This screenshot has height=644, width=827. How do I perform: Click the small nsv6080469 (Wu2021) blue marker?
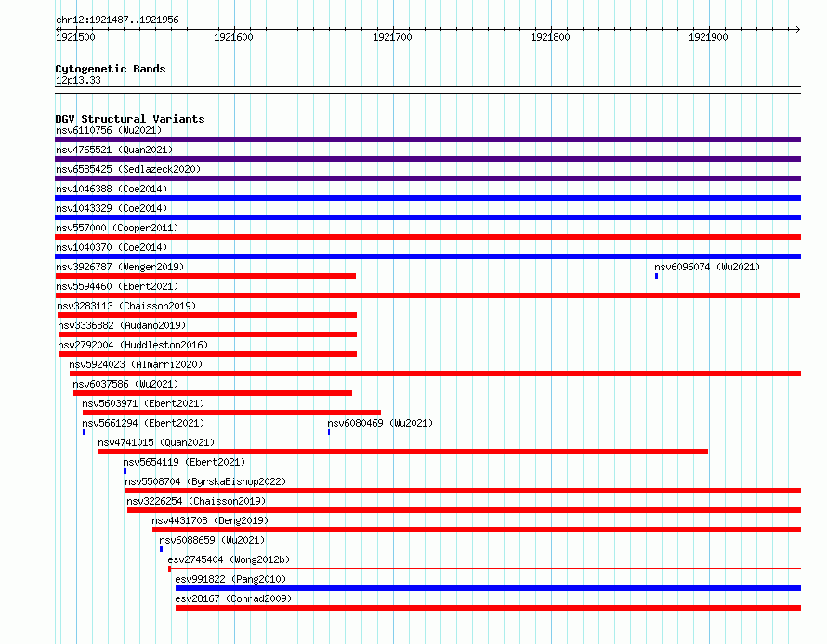point(329,432)
